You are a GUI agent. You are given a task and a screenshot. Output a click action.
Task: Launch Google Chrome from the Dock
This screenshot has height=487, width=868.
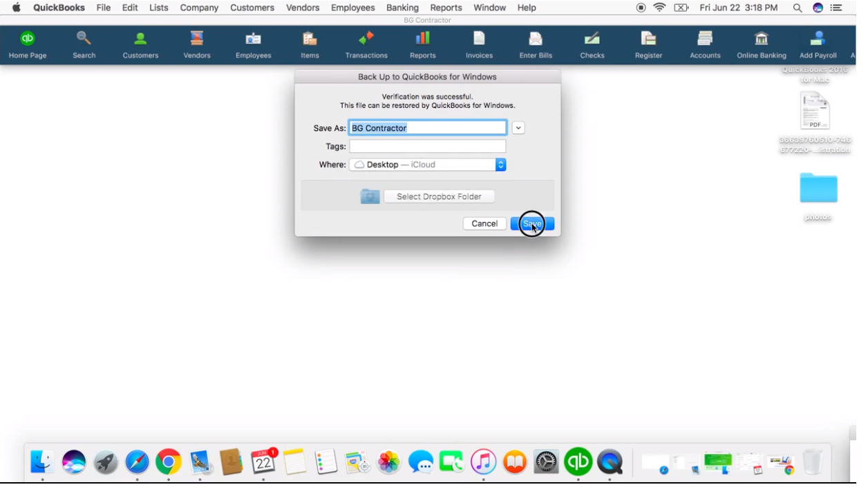168,461
